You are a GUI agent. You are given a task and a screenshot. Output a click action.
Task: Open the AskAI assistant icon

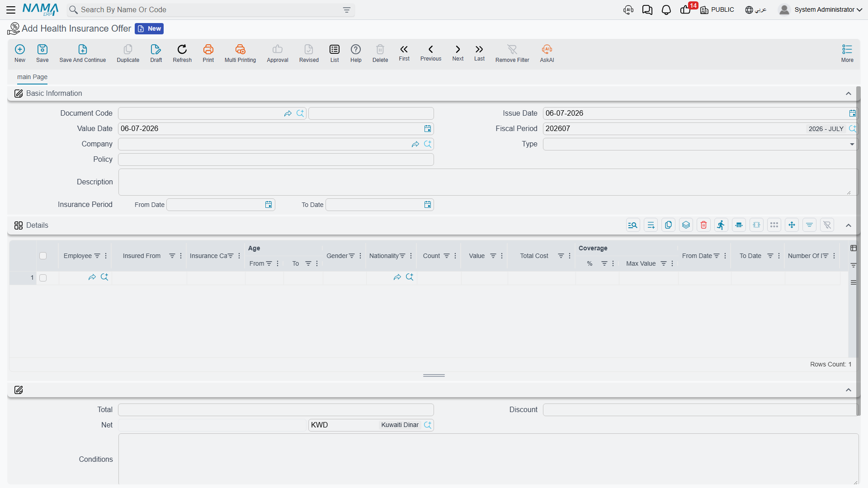pos(547,49)
